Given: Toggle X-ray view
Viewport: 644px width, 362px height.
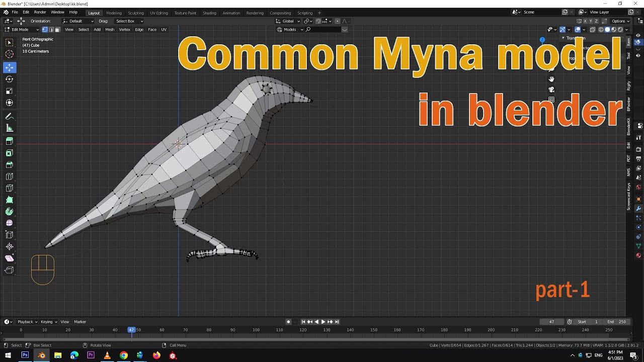Looking at the screenshot, I should [x=592, y=29].
